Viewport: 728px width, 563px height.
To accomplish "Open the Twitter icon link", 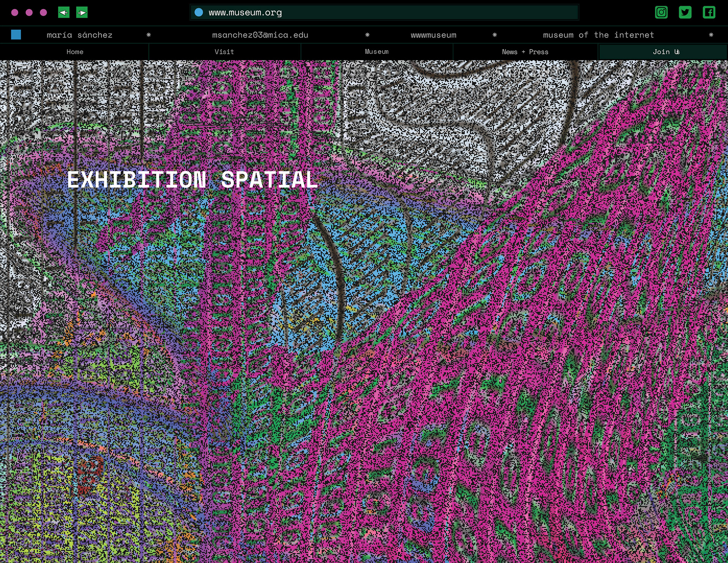I will point(685,12).
